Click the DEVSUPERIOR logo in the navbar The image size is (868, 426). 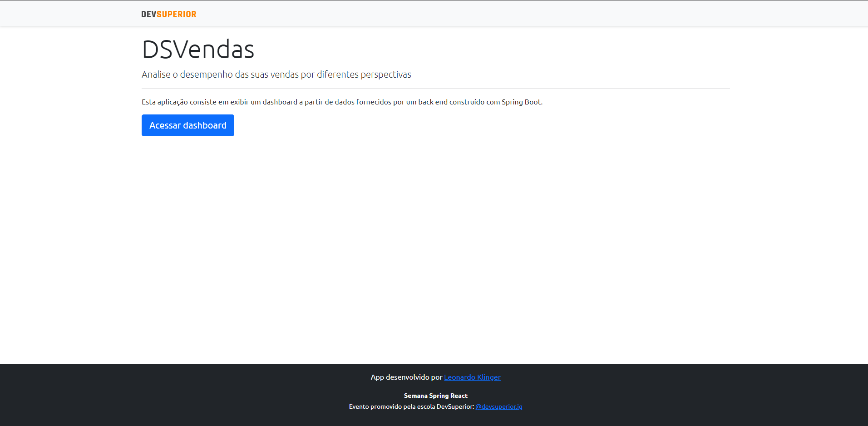(168, 14)
